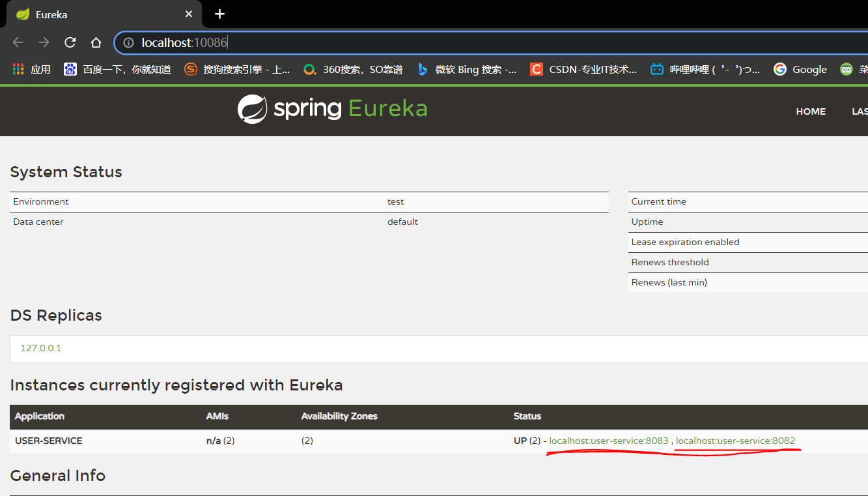Viewport: 868px width, 496px height.
Task: Open 百度一下 bookmark
Action: pos(118,69)
